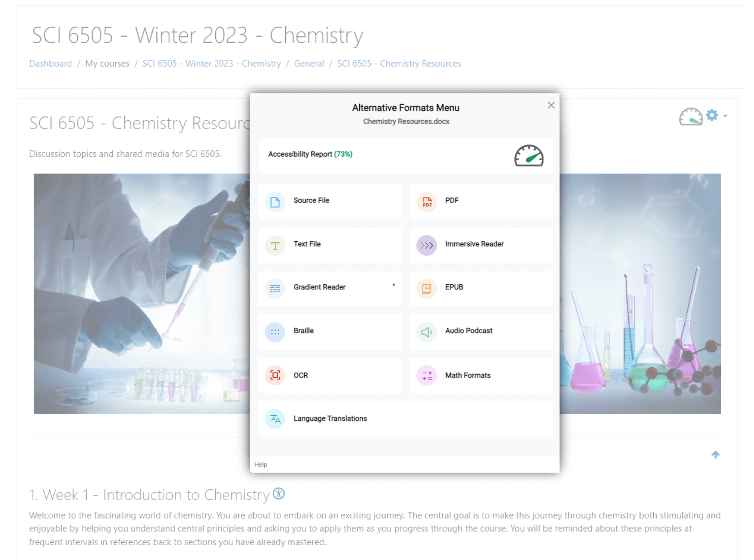Select the OCR format icon
754x560 pixels.
coord(274,375)
